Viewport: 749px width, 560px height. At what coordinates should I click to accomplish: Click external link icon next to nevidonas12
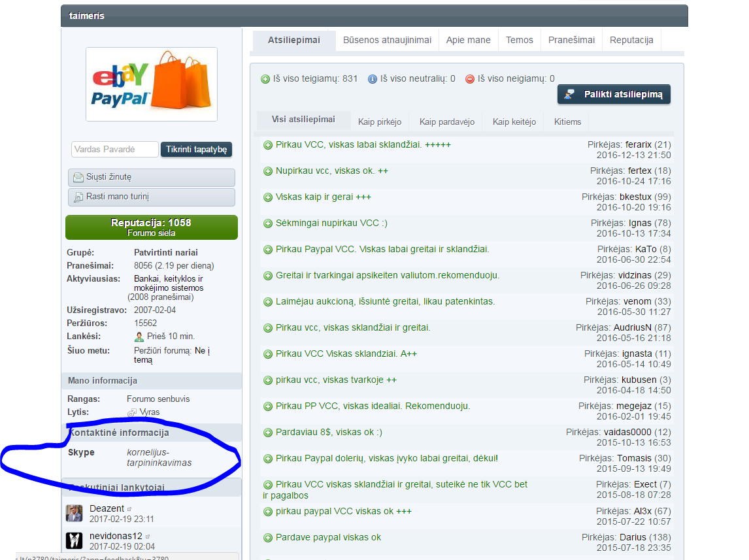(148, 536)
